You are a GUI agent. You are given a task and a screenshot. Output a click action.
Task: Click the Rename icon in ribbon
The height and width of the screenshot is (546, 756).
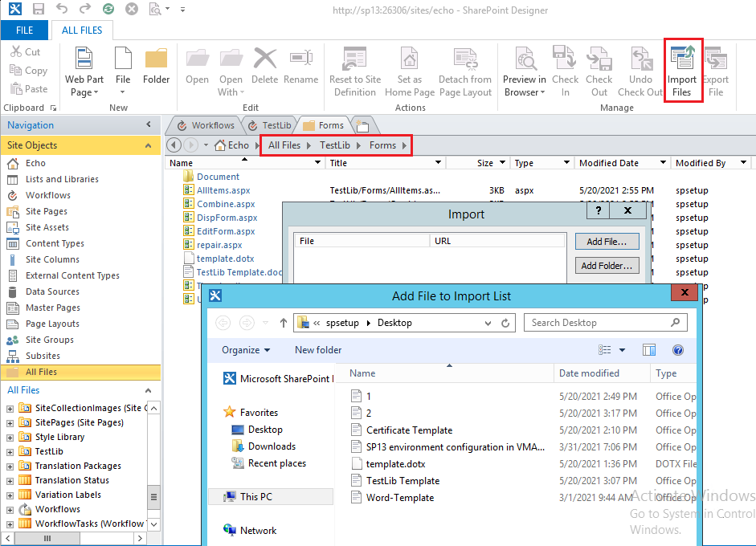click(x=300, y=59)
